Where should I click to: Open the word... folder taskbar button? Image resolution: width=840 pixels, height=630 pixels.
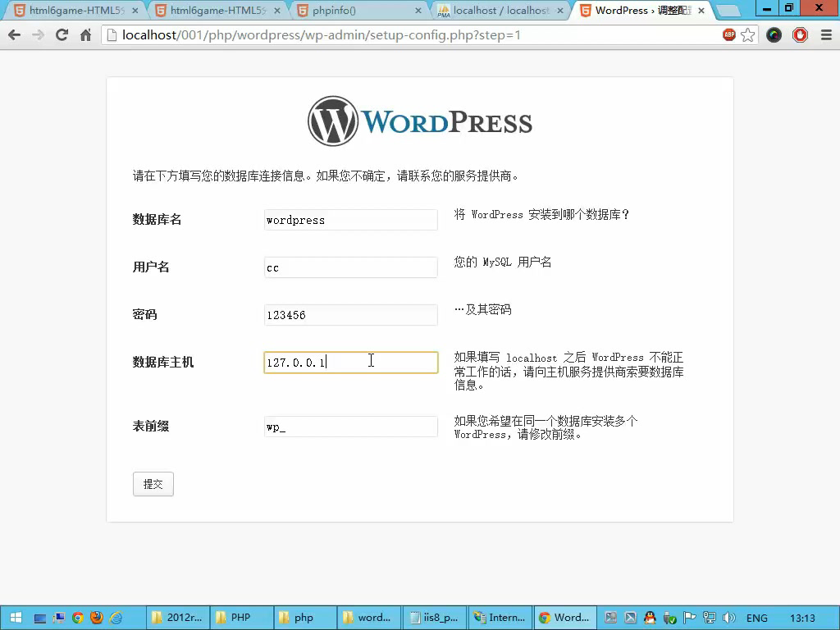click(x=368, y=618)
